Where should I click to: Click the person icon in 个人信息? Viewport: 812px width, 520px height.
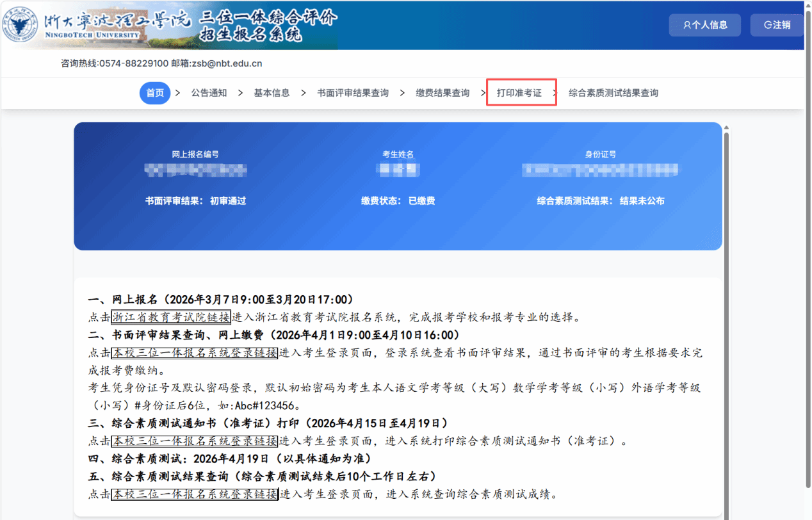click(x=687, y=25)
